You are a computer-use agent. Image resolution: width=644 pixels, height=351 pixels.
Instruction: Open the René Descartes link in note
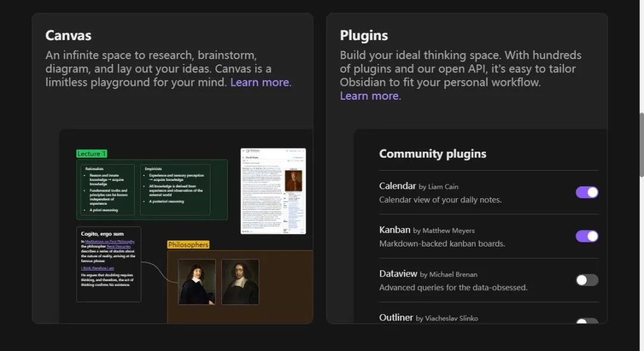[119, 246]
